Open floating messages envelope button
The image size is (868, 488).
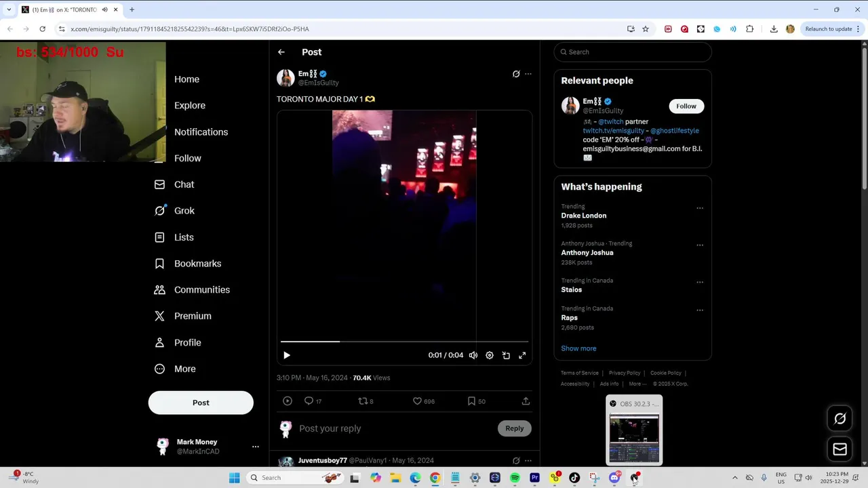(840, 449)
